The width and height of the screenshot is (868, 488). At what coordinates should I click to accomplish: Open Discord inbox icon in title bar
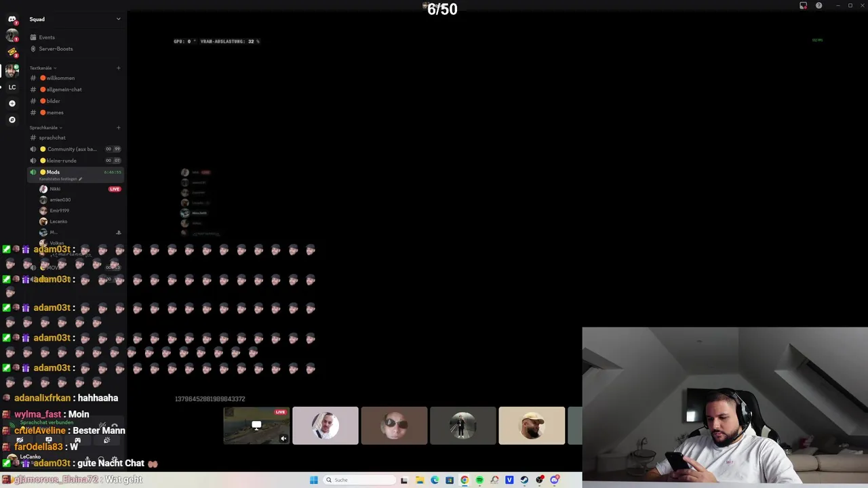pos(804,5)
